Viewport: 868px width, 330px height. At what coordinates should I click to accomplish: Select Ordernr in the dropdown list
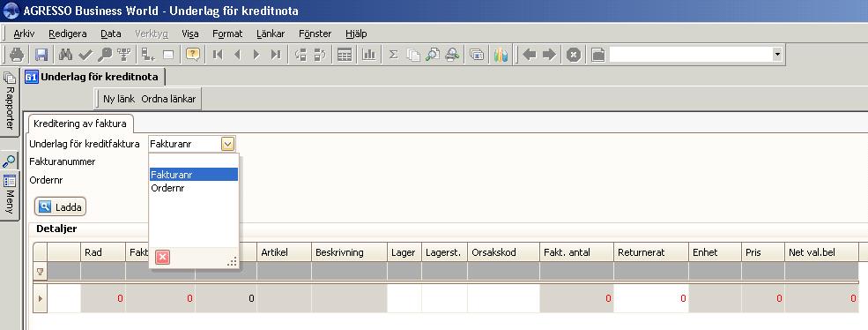(167, 188)
